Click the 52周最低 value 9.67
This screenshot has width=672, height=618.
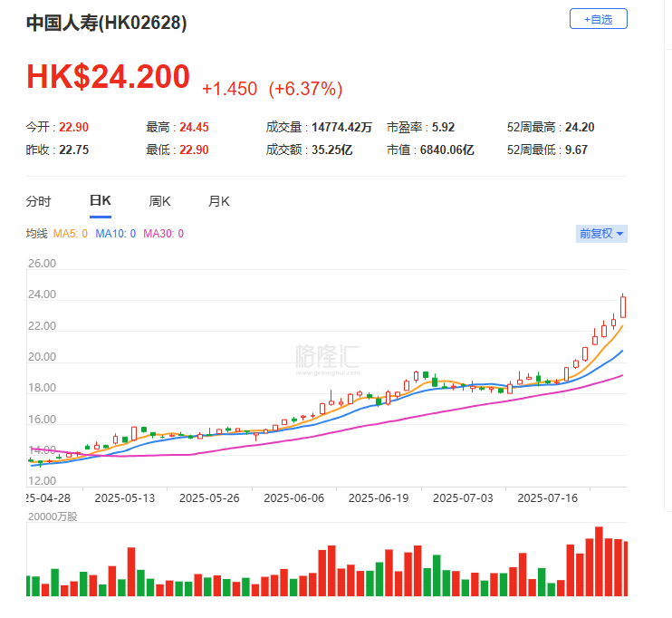coord(576,150)
